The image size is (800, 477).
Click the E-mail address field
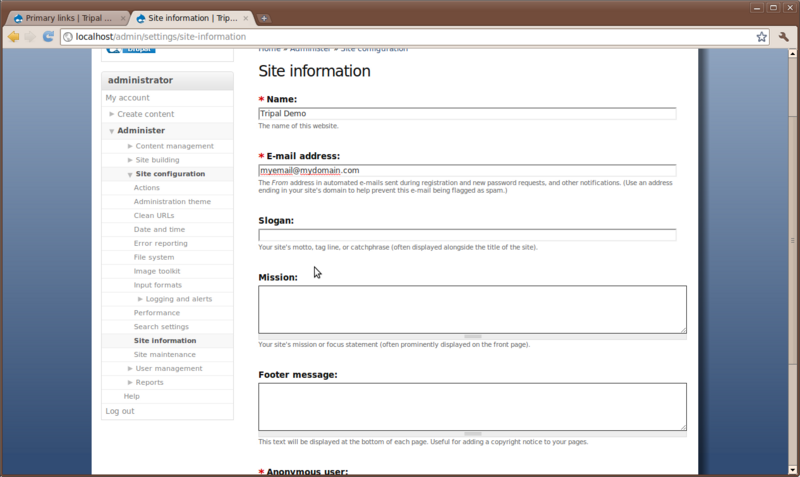tap(467, 170)
